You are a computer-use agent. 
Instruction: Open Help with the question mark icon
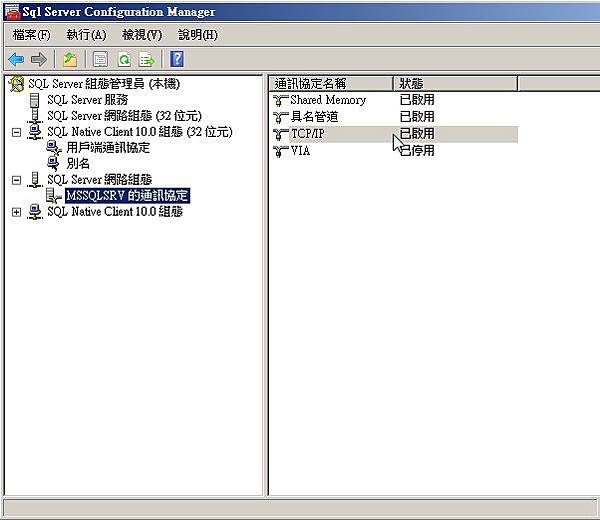click(177, 59)
